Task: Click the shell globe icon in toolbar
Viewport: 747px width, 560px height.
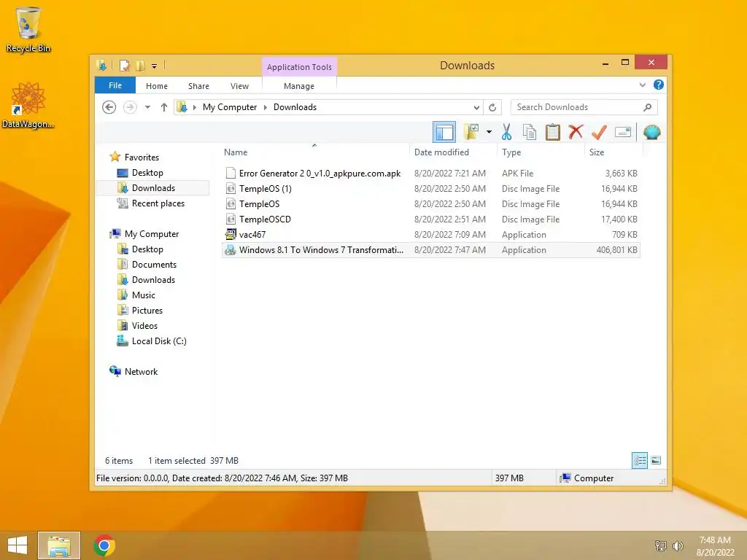Action: [651, 132]
